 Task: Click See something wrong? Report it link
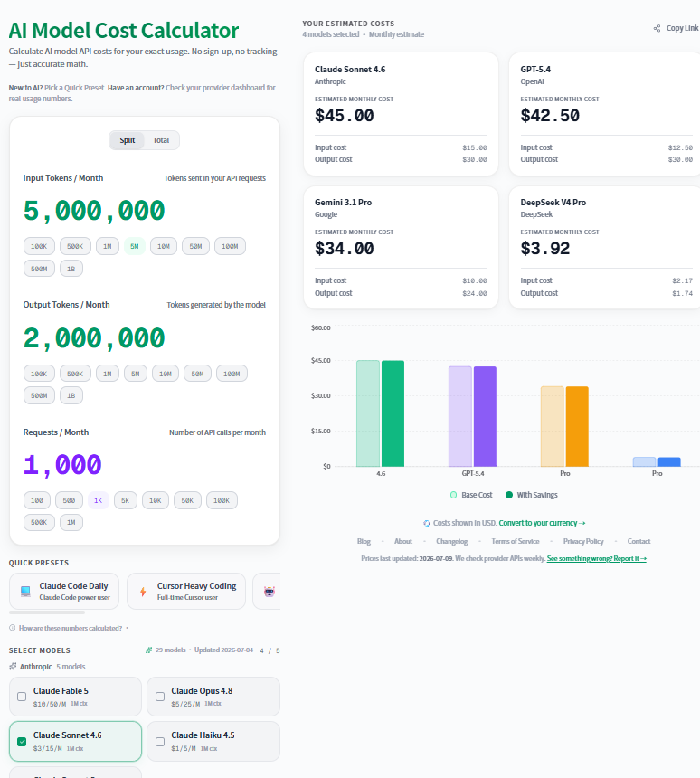(x=597, y=559)
